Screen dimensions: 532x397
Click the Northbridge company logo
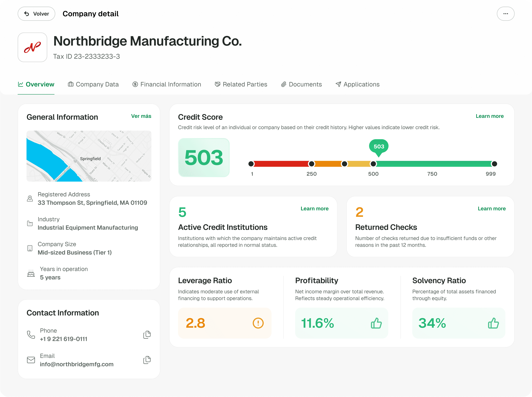pyautogui.click(x=32, y=47)
